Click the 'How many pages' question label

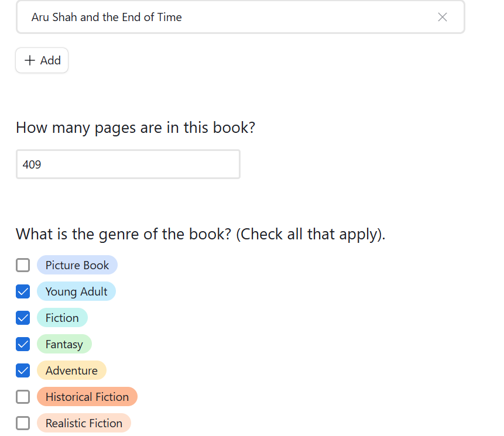[135, 128]
